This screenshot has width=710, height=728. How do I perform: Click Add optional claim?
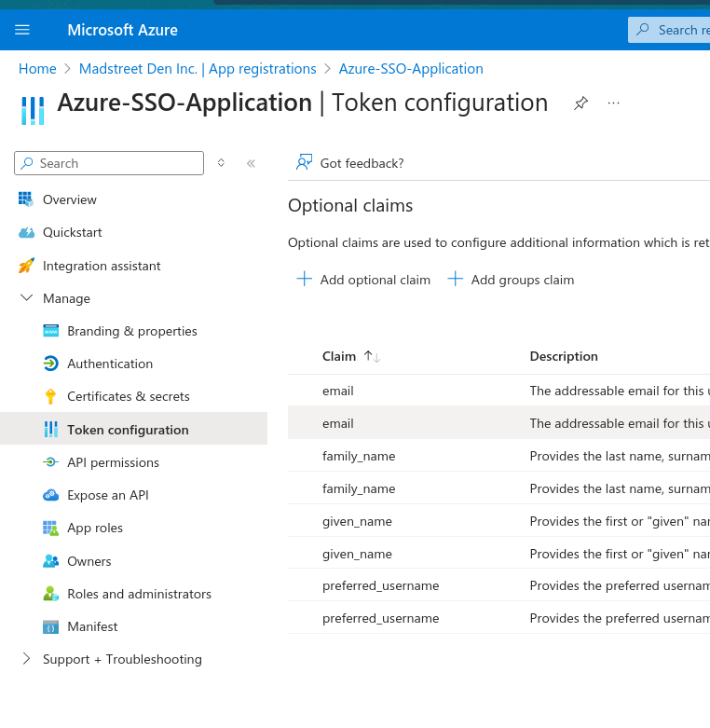(x=363, y=280)
